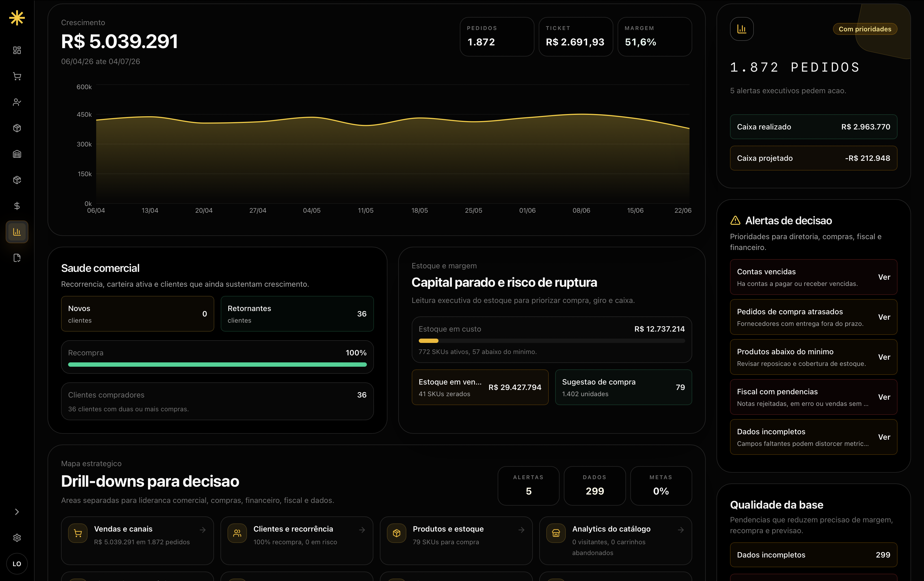Click the 1.872 PEDIDOS headline
This screenshot has height=581, width=924.
coord(795,67)
